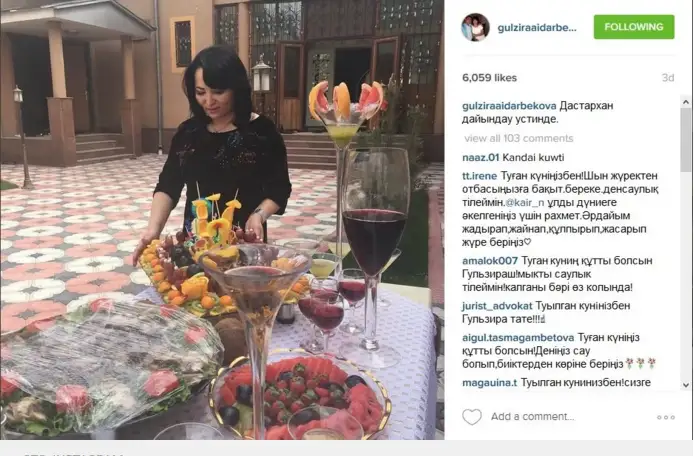
Task: Open the gulziraaidarbekova profile avatar
Action: pos(475,27)
